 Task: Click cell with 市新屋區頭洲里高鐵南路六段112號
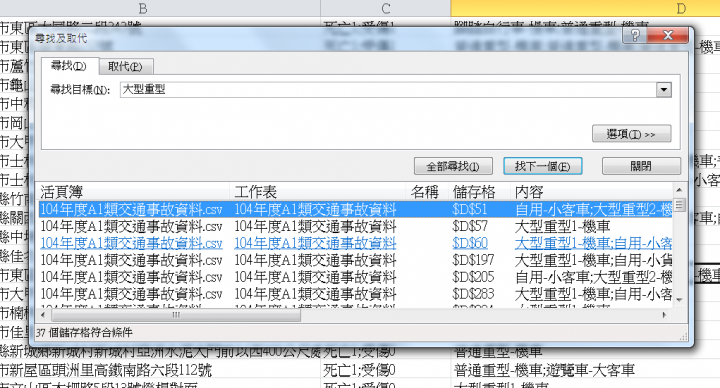pyautogui.click(x=160, y=370)
